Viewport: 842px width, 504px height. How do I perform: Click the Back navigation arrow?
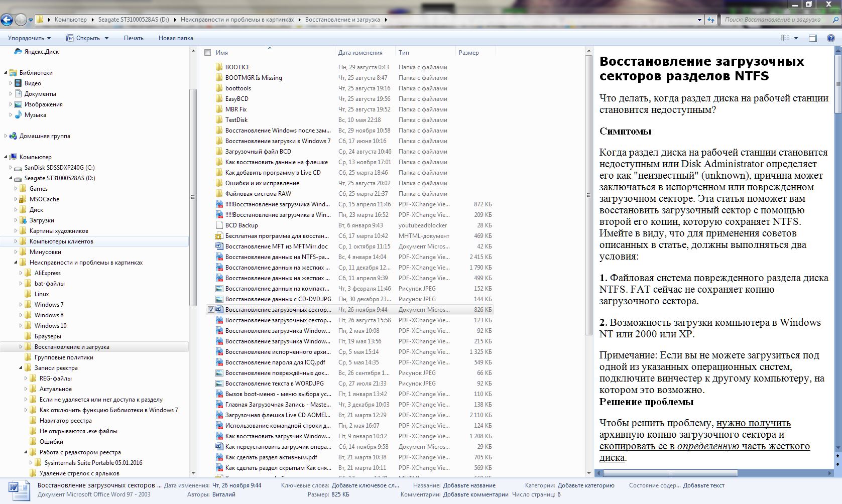point(7,20)
